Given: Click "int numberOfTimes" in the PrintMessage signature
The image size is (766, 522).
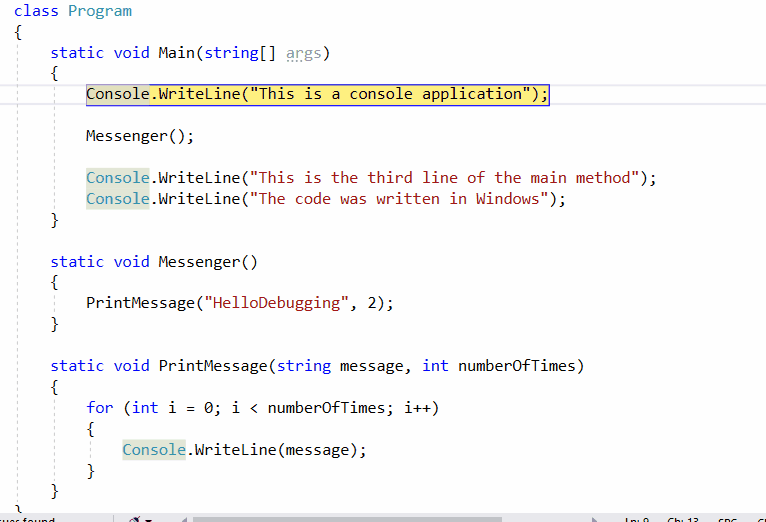Looking at the screenshot, I should point(499,366).
